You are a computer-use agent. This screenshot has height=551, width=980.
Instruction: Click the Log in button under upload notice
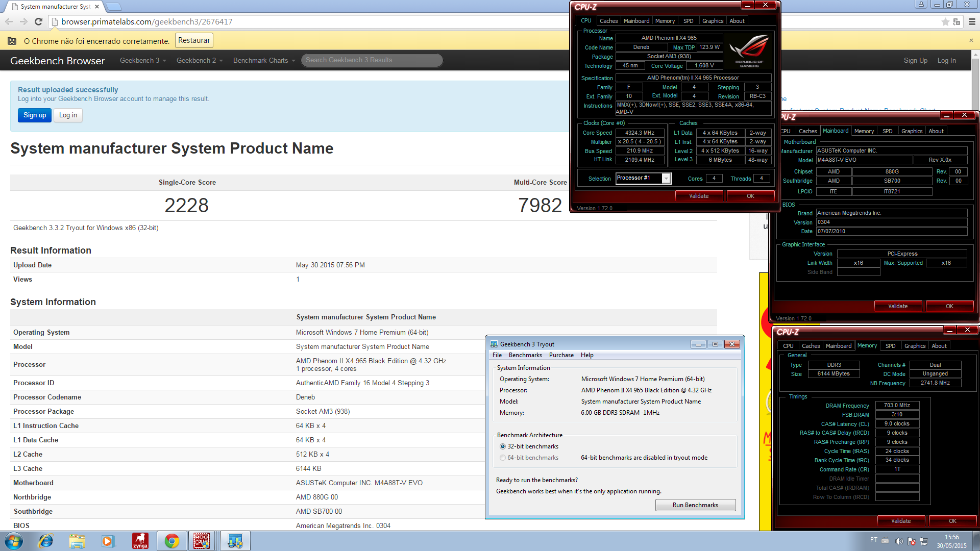(68, 115)
